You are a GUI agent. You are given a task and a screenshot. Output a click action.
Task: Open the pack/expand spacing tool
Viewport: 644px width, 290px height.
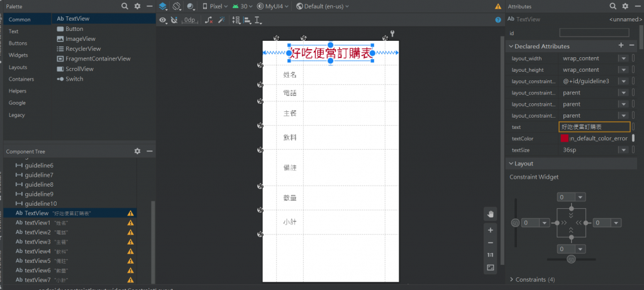[236, 20]
